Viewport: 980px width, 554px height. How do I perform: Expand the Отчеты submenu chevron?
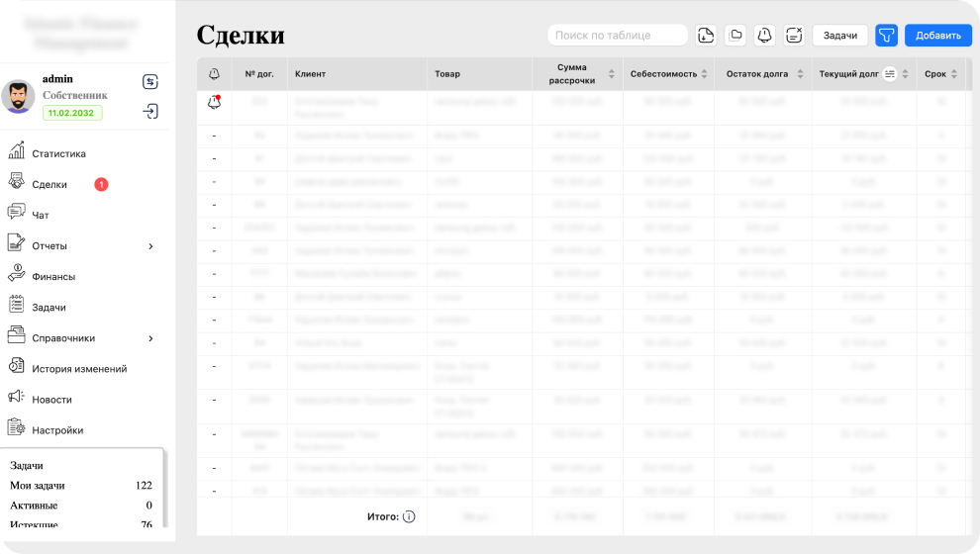[150, 246]
